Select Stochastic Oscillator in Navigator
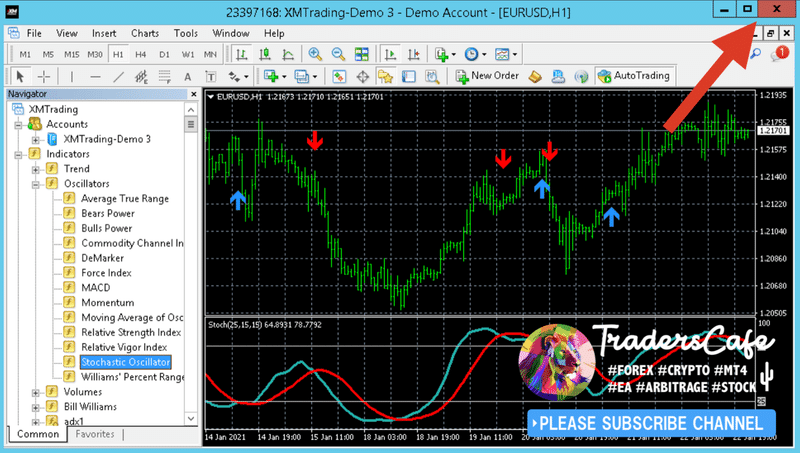 pyautogui.click(x=125, y=362)
